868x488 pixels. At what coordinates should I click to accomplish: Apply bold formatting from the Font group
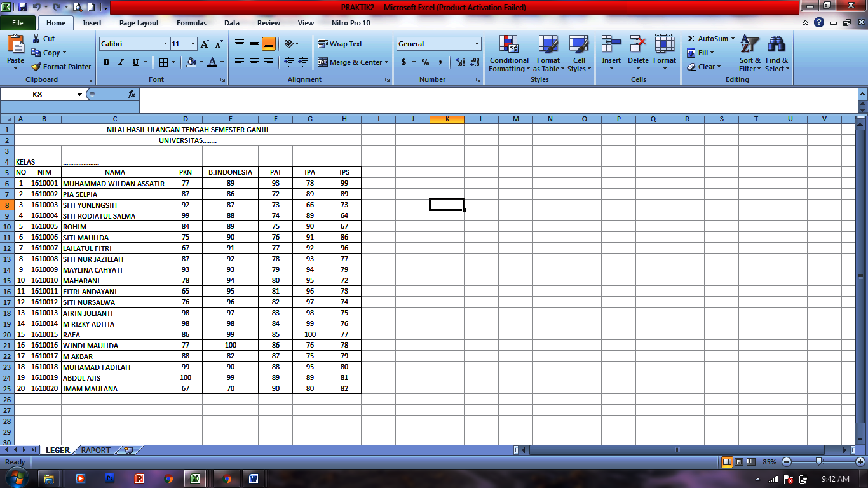click(106, 63)
